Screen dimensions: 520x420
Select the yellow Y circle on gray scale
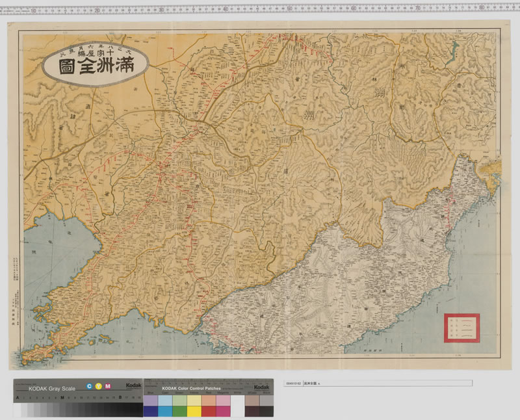[97, 387]
